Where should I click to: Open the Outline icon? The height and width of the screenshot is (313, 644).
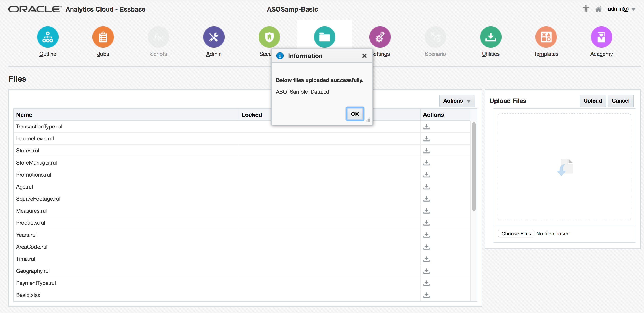click(48, 37)
